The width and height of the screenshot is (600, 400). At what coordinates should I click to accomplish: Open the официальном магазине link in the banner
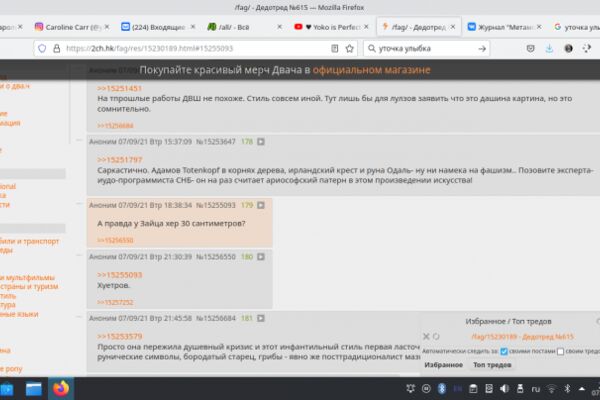click(371, 70)
